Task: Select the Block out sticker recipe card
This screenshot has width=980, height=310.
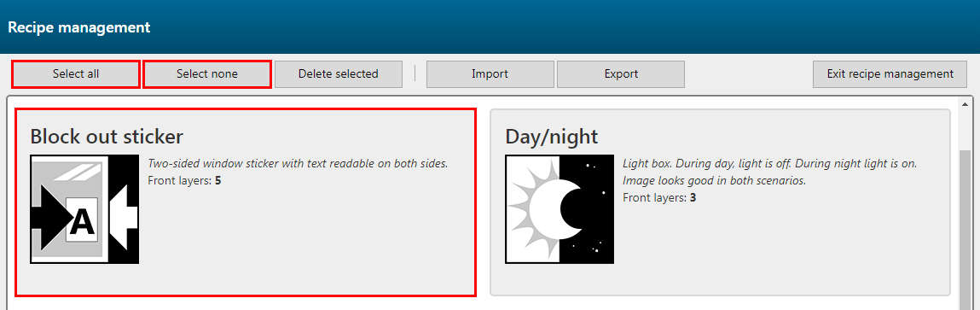Action: pos(245,202)
